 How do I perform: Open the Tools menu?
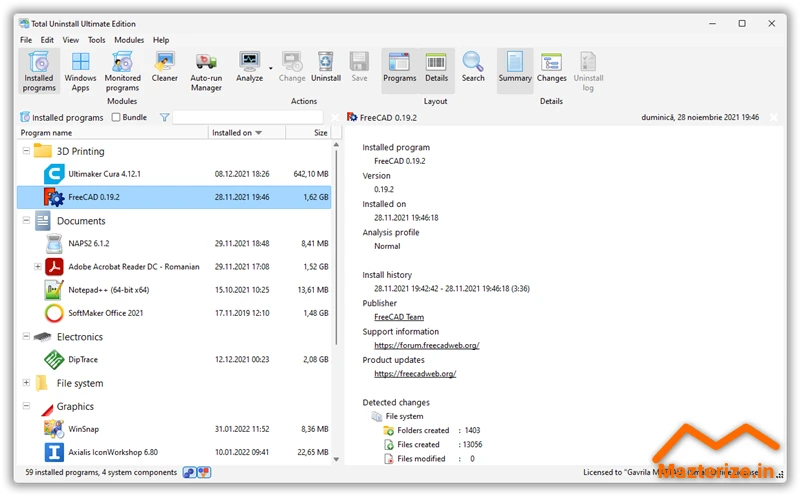(96, 40)
